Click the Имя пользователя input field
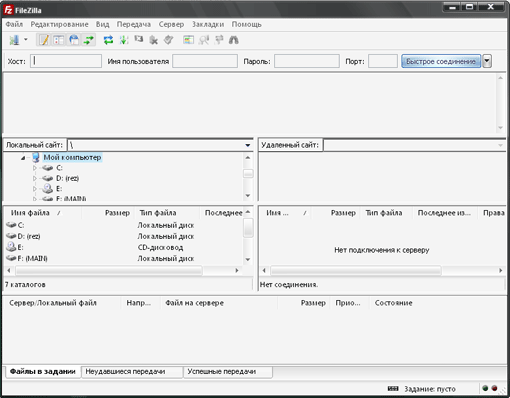Image resolution: width=510 pixels, height=398 pixels. [x=205, y=61]
